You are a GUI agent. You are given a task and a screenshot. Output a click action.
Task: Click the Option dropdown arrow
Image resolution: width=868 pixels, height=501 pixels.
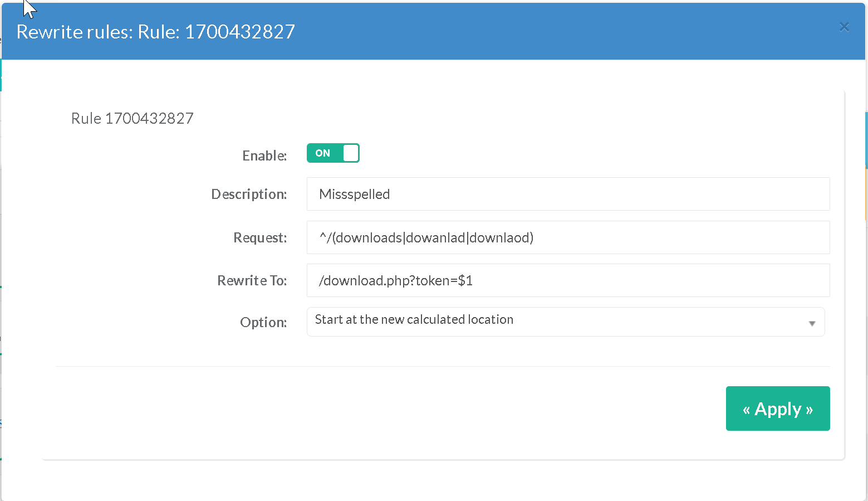pos(812,323)
